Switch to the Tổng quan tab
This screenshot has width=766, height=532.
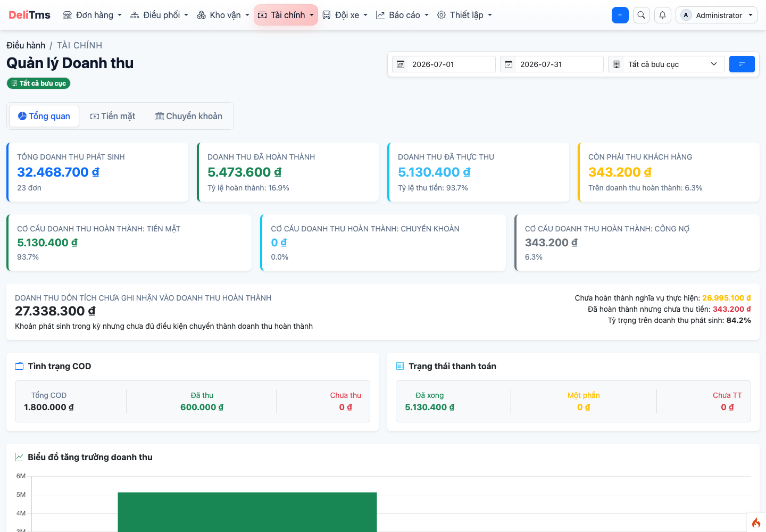tap(44, 116)
